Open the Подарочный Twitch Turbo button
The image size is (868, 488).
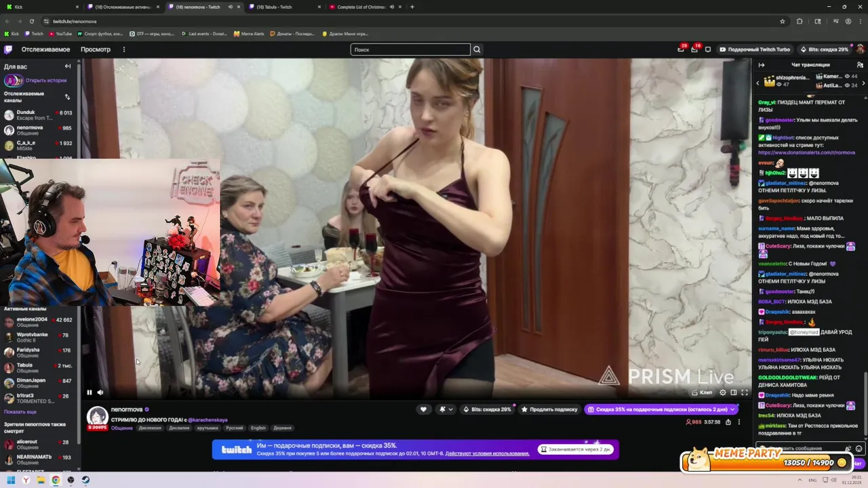(x=755, y=49)
